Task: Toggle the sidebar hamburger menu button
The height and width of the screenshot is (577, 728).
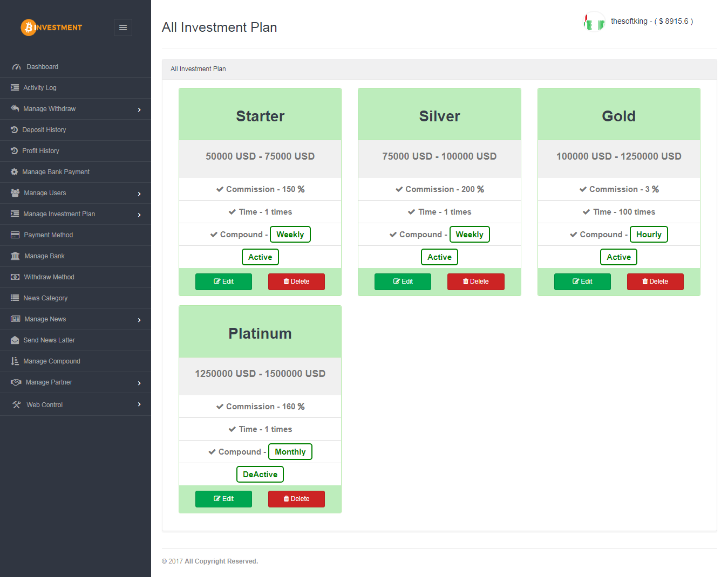Action: 123,28
